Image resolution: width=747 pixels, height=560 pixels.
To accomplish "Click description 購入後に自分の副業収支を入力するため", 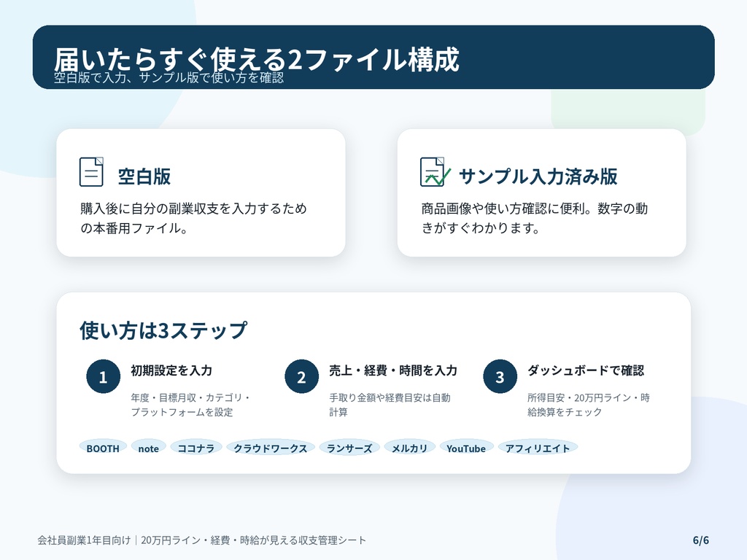I will point(193,208).
